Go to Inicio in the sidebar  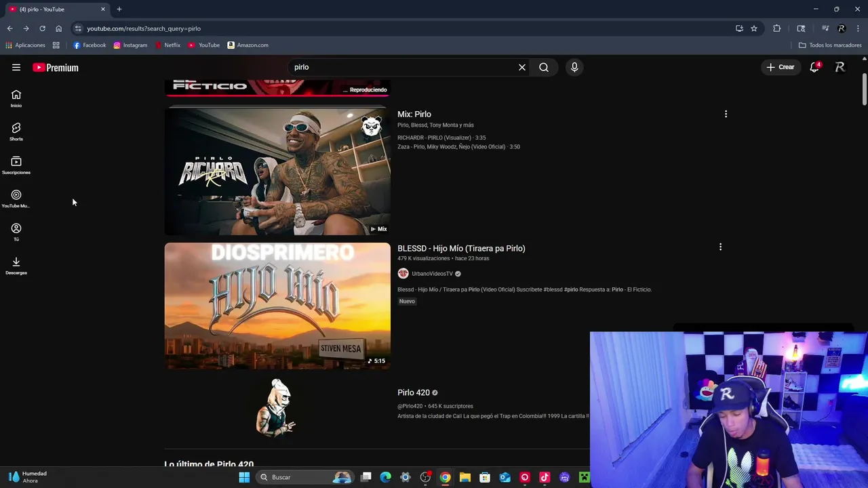(x=16, y=99)
